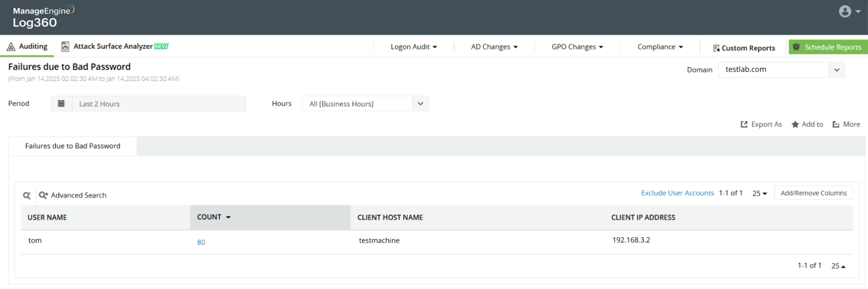
Task: Click the Add to star icon
Action: tap(795, 124)
